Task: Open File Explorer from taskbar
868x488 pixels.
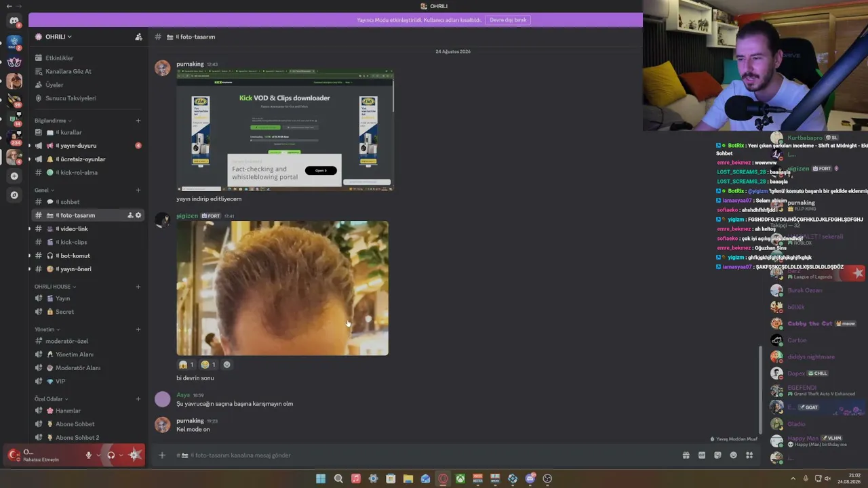Action: tap(408, 479)
